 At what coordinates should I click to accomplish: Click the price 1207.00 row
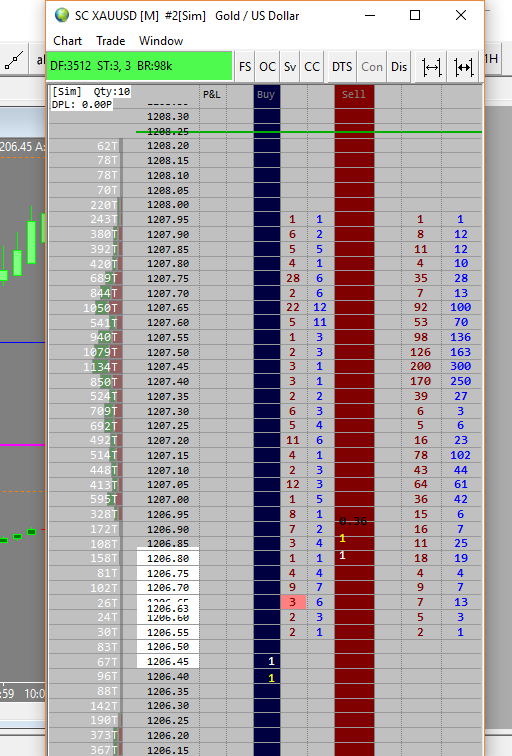coord(168,500)
